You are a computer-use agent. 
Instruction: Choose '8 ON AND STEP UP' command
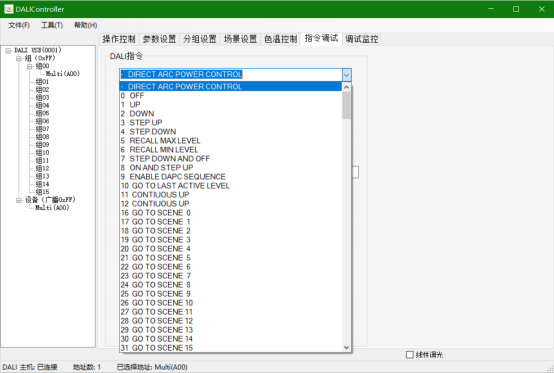point(231,168)
